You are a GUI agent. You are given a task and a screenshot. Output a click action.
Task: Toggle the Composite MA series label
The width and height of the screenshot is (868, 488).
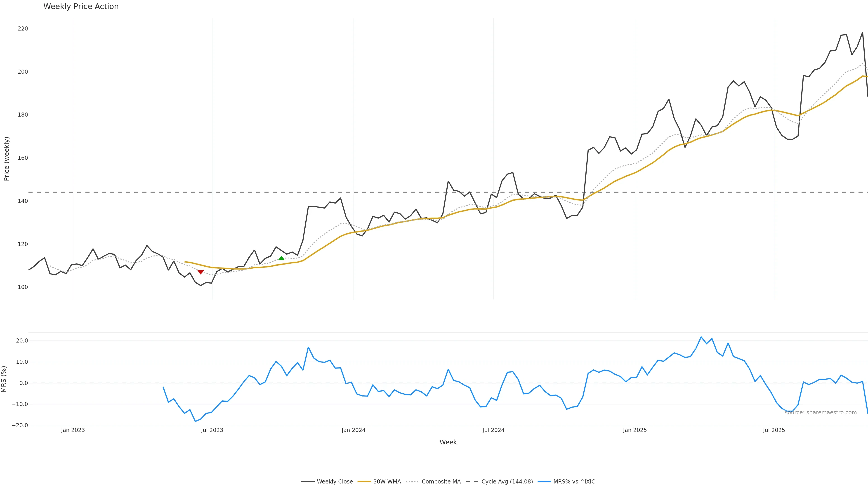[441, 482]
